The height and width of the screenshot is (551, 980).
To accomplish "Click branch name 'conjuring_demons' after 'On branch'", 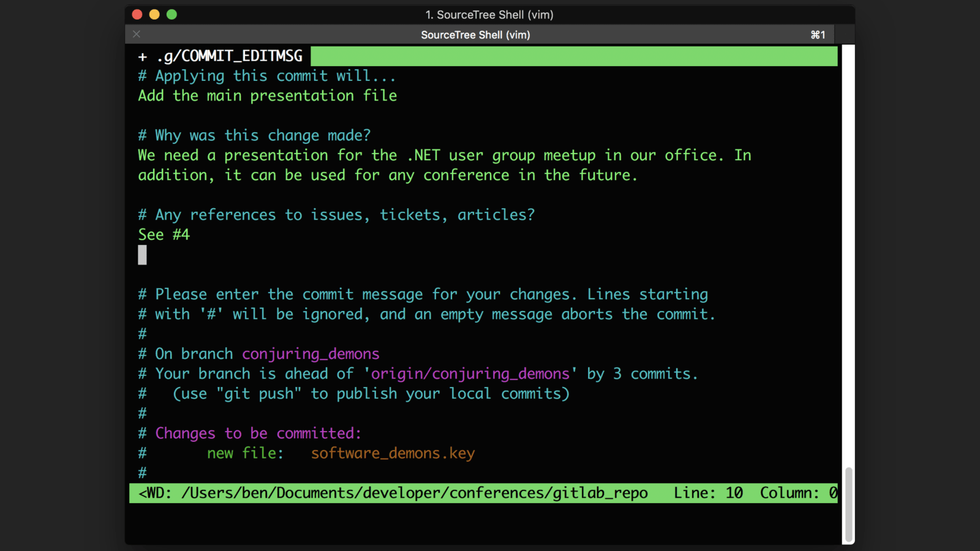I will [x=311, y=354].
